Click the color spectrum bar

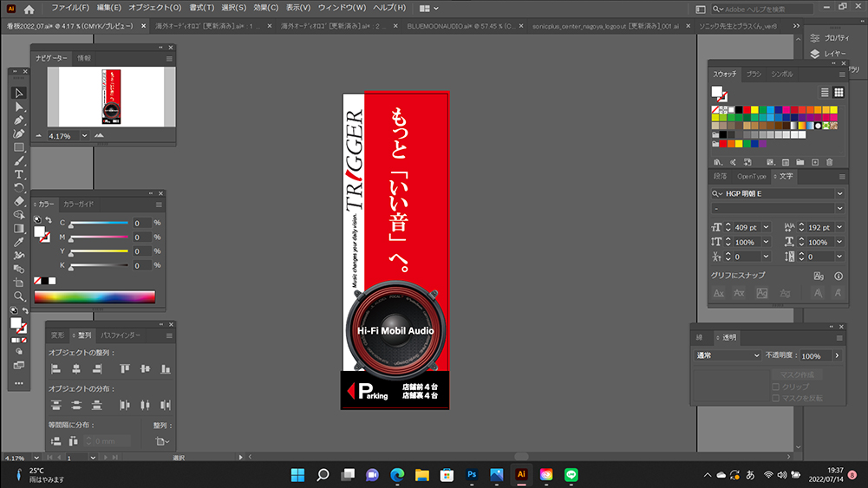tap(95, 297)
